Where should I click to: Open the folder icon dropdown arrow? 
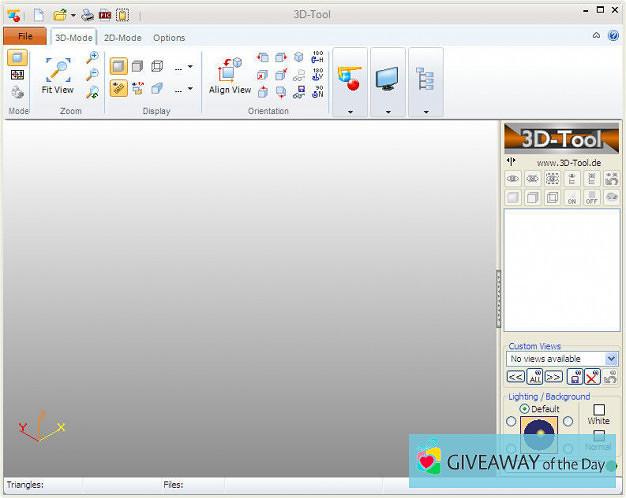point(73,15)
